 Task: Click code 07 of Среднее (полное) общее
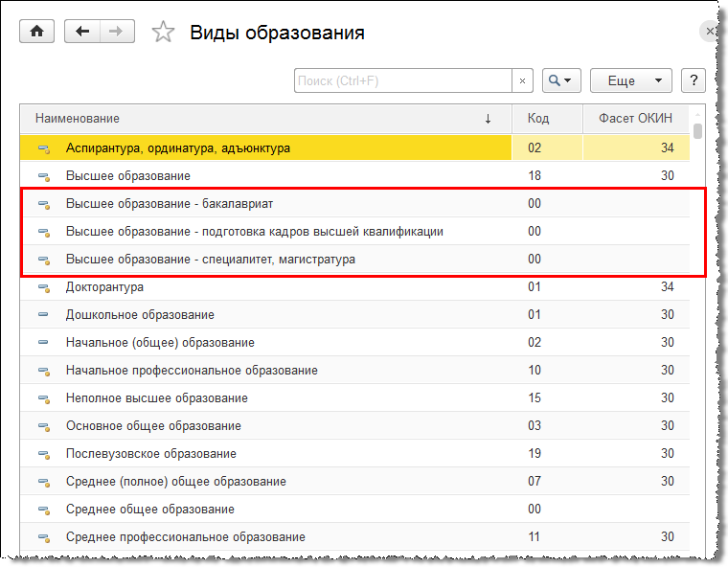tap(535, 481)
